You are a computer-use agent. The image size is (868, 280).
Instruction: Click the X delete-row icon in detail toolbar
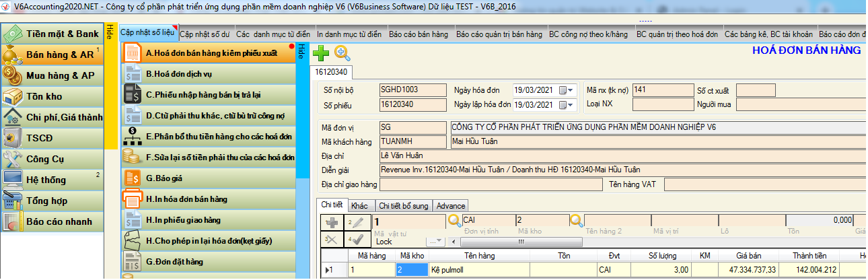pyautogui.click(x=330, y=239)
